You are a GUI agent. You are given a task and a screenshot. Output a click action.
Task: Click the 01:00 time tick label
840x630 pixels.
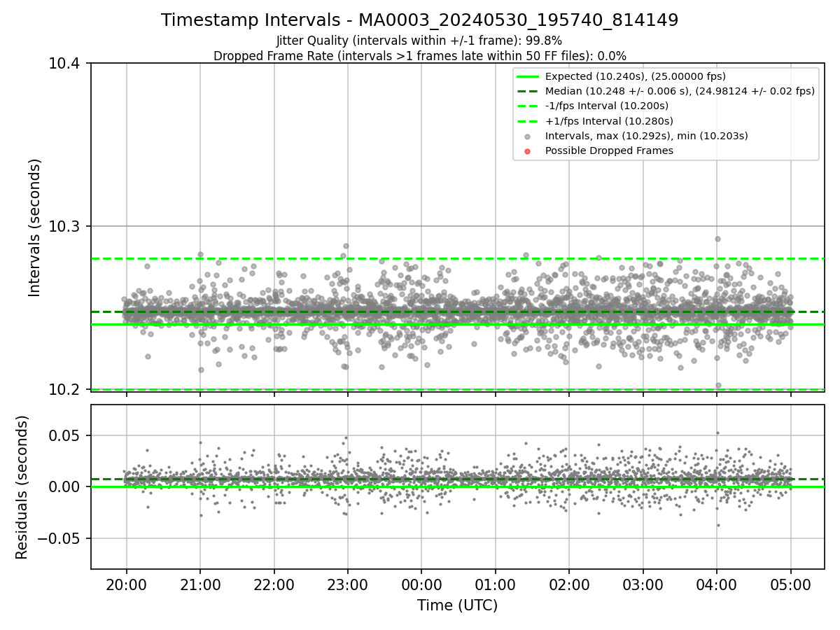pyautogui.click(x=496, y=584)
